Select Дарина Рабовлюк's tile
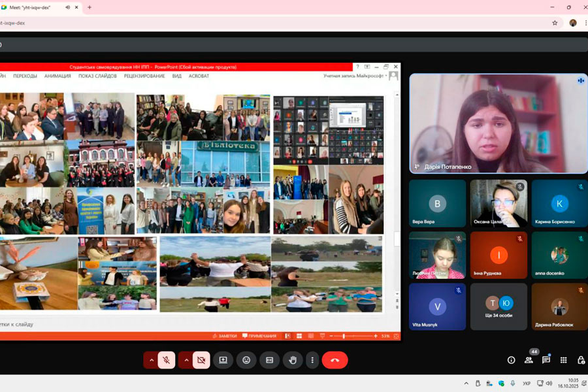The image size is (588, 392). coord(559,306)
